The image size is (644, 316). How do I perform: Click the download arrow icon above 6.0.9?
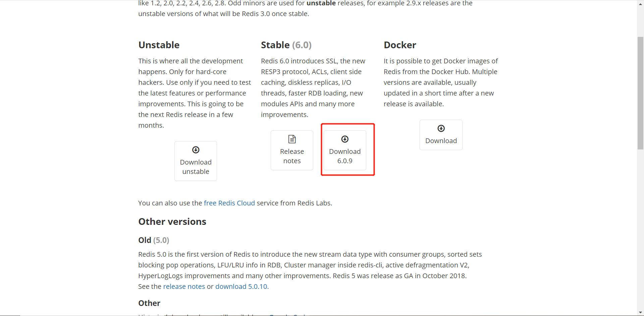pos(345,139)
